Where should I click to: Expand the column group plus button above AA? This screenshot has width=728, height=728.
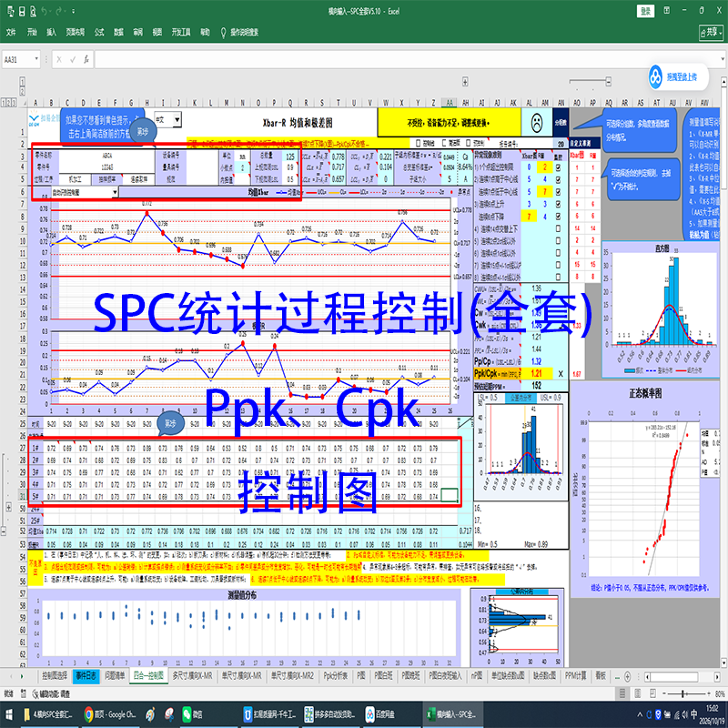point(465,82)
